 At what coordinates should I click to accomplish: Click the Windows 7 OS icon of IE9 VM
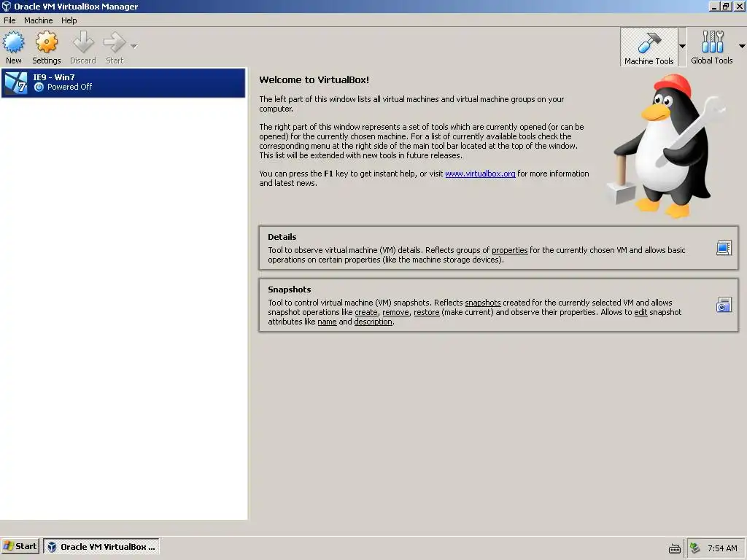pos(16,83)
